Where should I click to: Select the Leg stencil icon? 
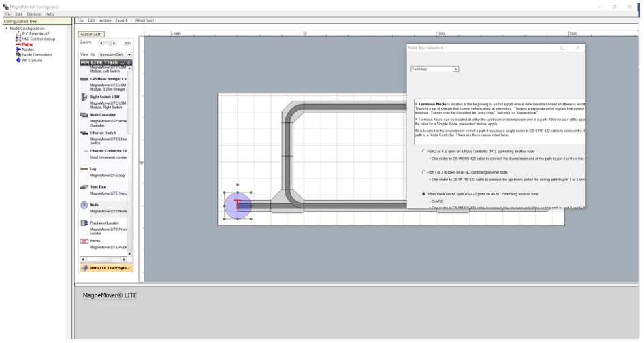(84, 169)
